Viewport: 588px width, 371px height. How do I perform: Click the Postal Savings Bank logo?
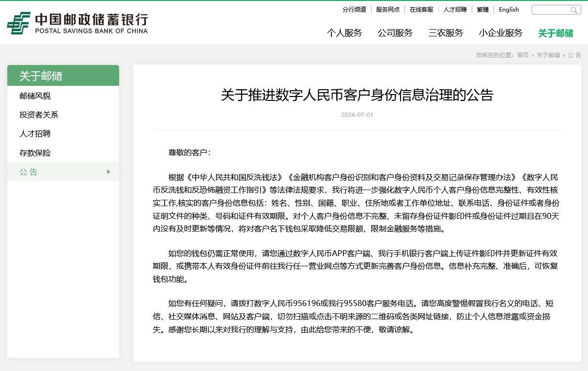click(77, 23)
